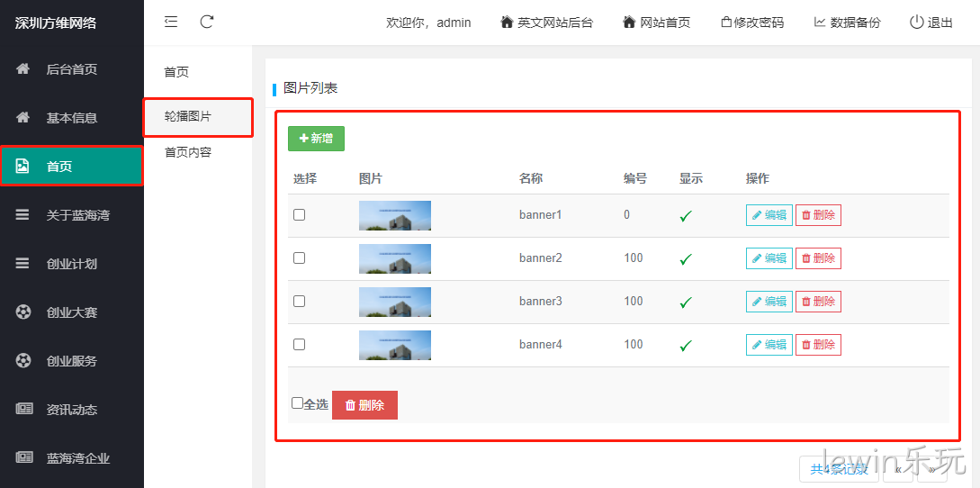Click the 网站首页 link
The height and width of the screenshot is (488, 980).
pyautogui.click(x=665, y=23)
